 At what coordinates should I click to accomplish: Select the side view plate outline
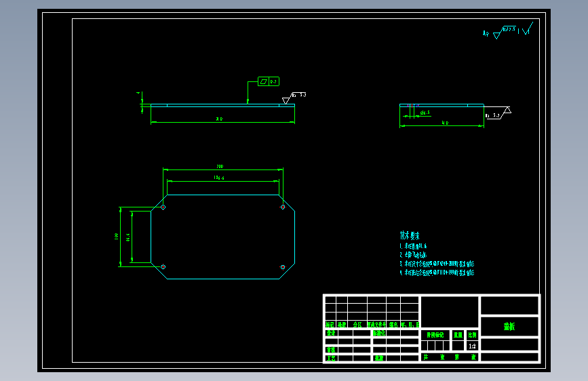(x=442, y=105)
